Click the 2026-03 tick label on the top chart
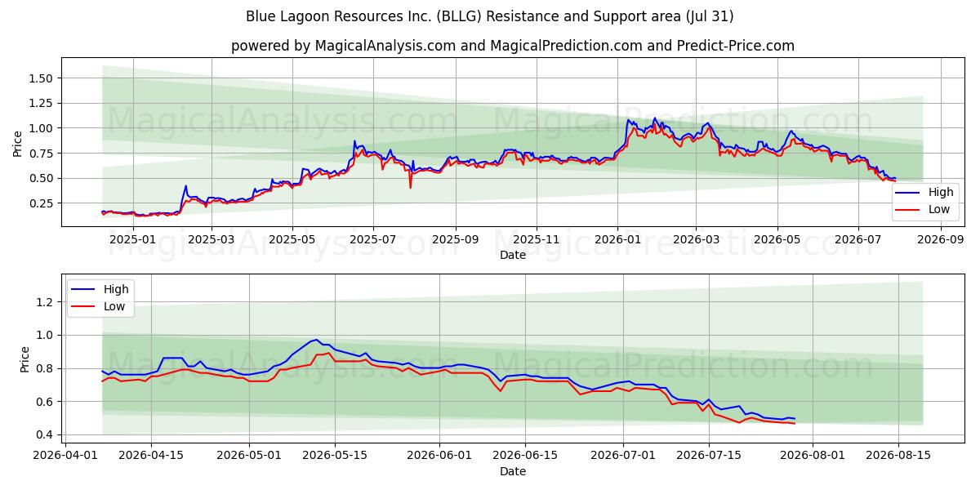 point(696,240)
